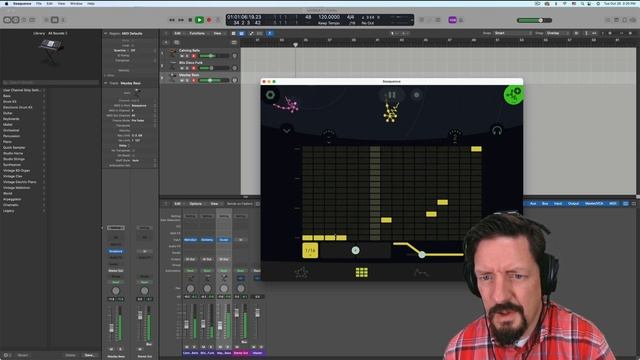
Task: Click the Mayday Bass track header name
Action: [189, 75]
